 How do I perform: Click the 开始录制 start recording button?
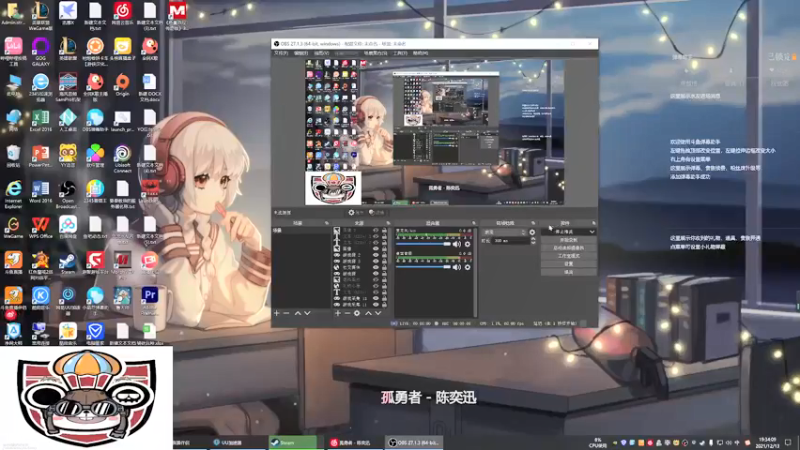[x=569, y=240]
